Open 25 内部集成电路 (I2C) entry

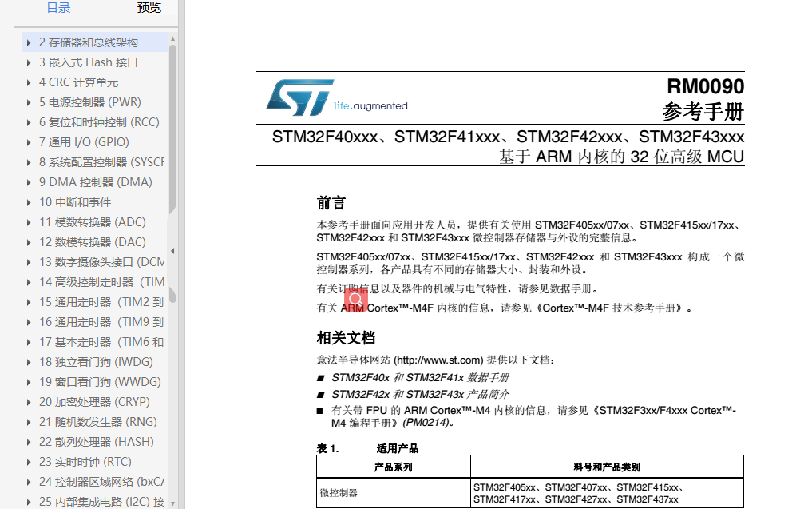pyautogui.click(x=101, y=502)
